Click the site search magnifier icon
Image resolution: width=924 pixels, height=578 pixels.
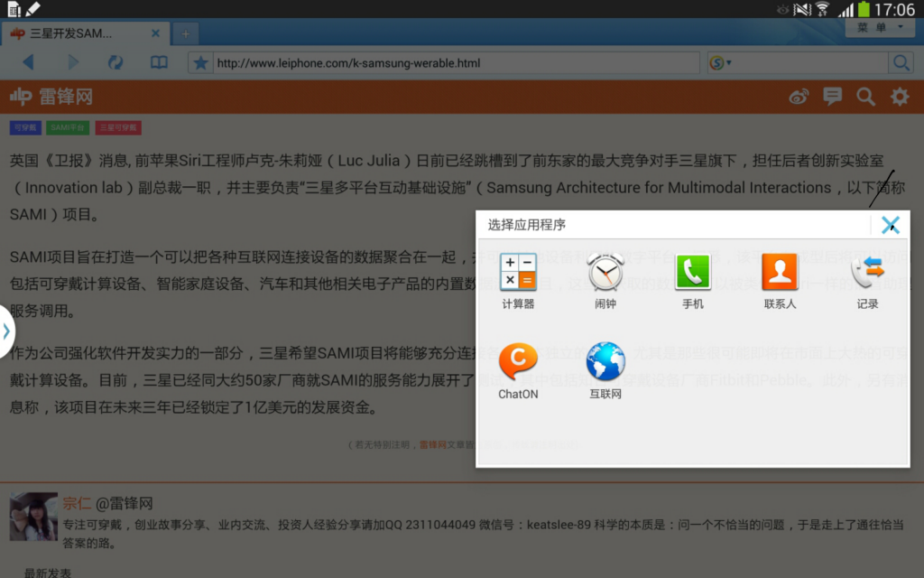pos(865,97)
